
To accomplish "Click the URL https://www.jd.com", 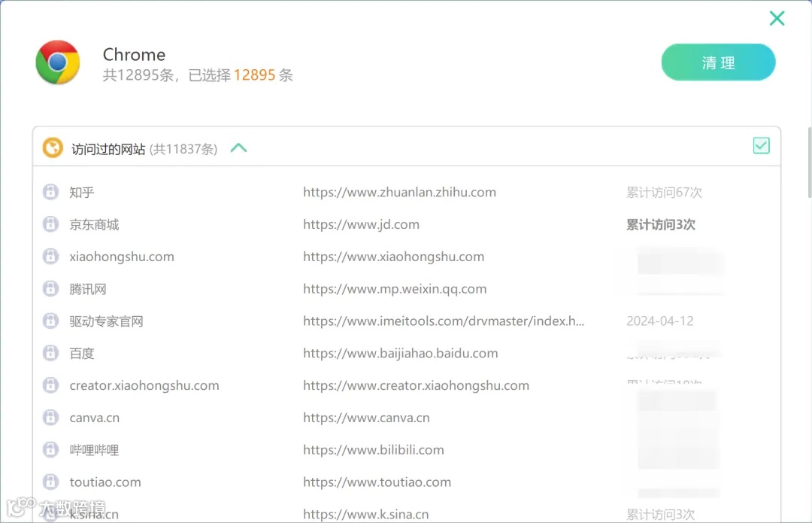I will coord(362,224).
